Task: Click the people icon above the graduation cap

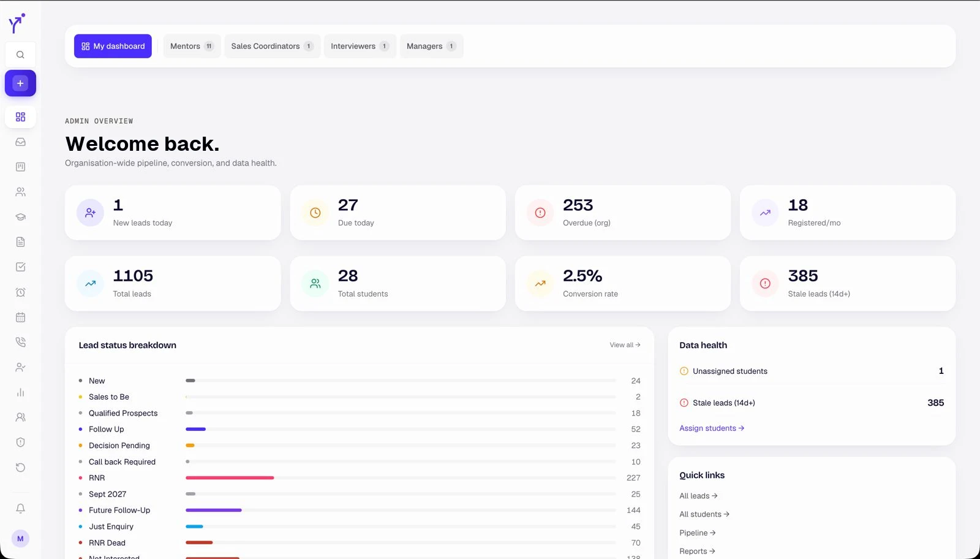Action: [20, 192]
